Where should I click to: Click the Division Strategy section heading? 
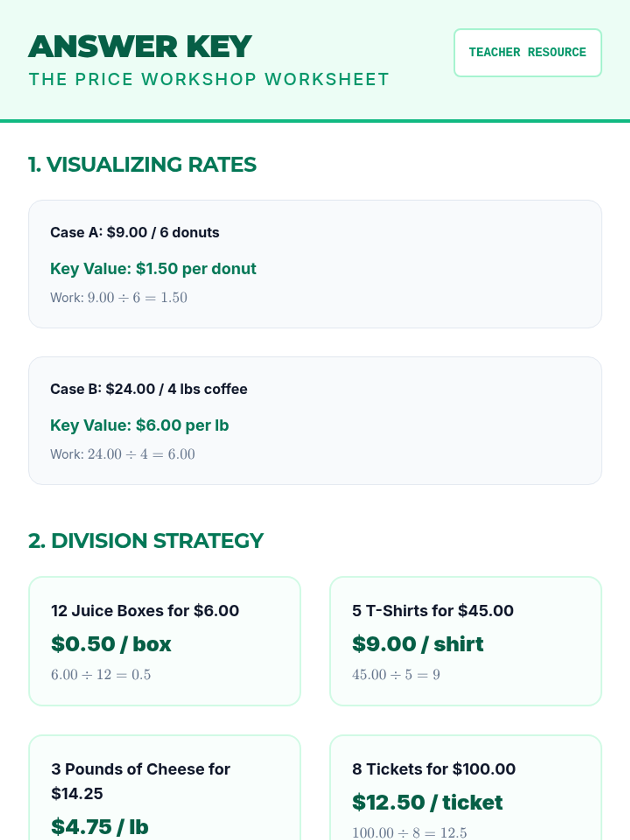coord(146,541)
